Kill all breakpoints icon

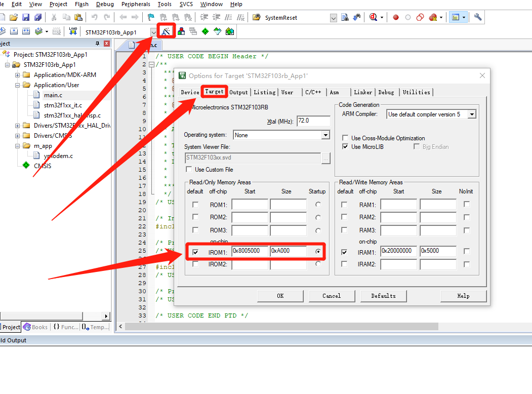click(433, 17)
